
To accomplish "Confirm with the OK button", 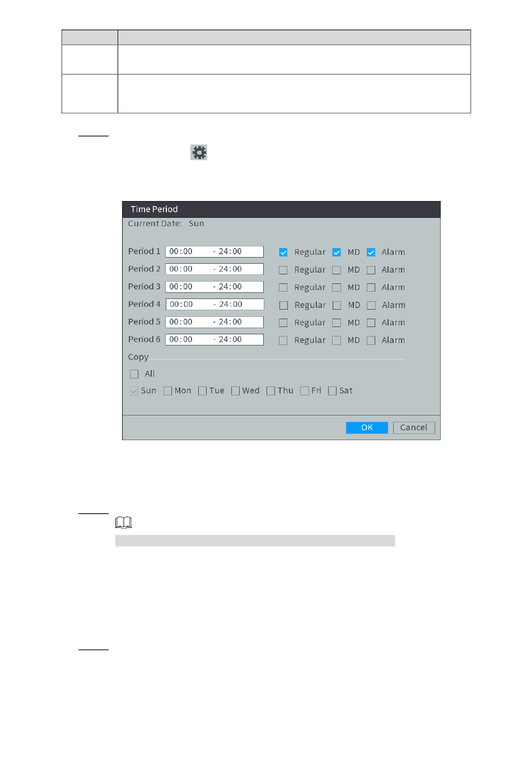I will point(367,428).
